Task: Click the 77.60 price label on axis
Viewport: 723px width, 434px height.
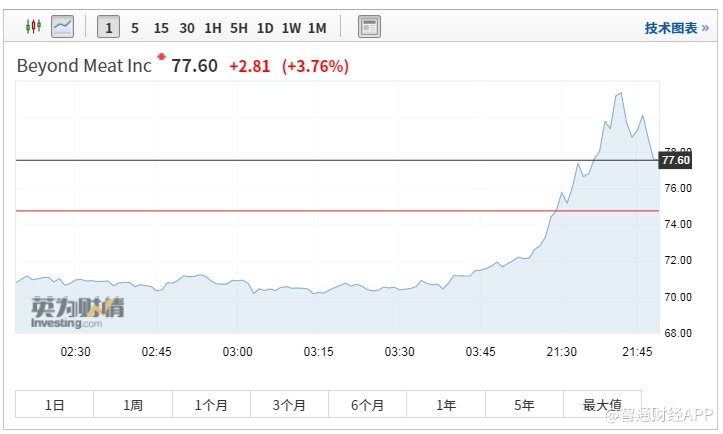Action: pyautogui.click(x=676, y=160)
